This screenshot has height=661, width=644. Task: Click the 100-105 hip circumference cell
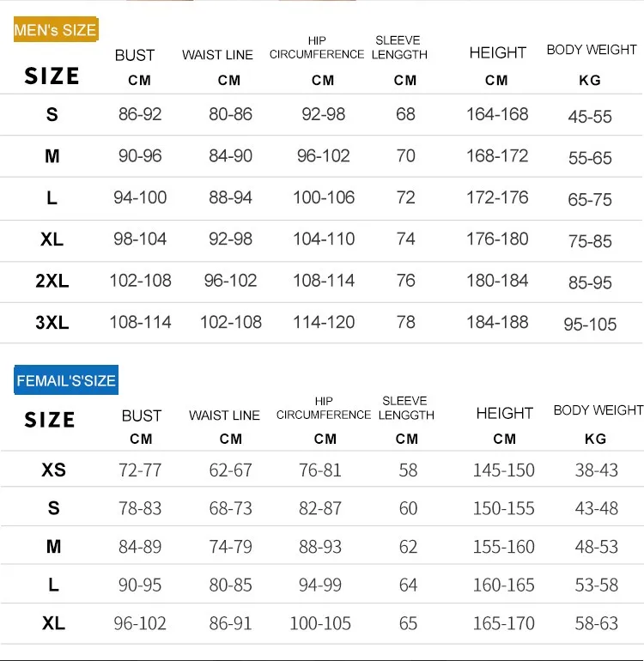[320, 623]
